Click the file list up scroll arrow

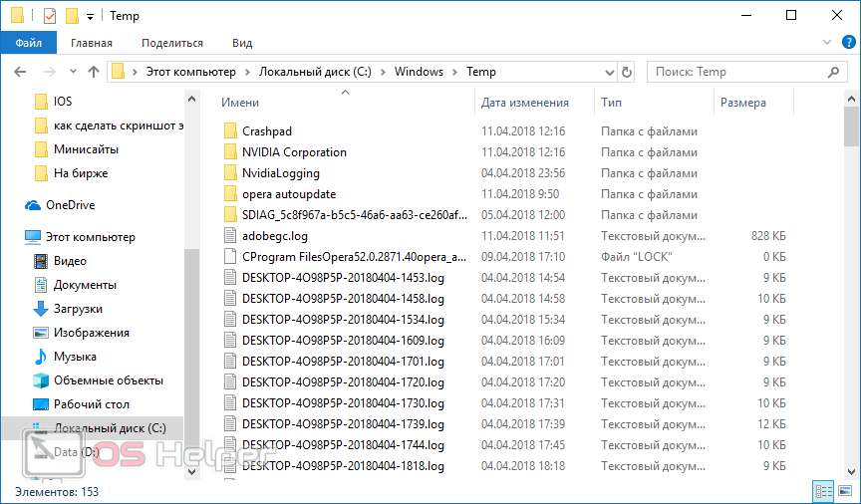tap(851, 100)
